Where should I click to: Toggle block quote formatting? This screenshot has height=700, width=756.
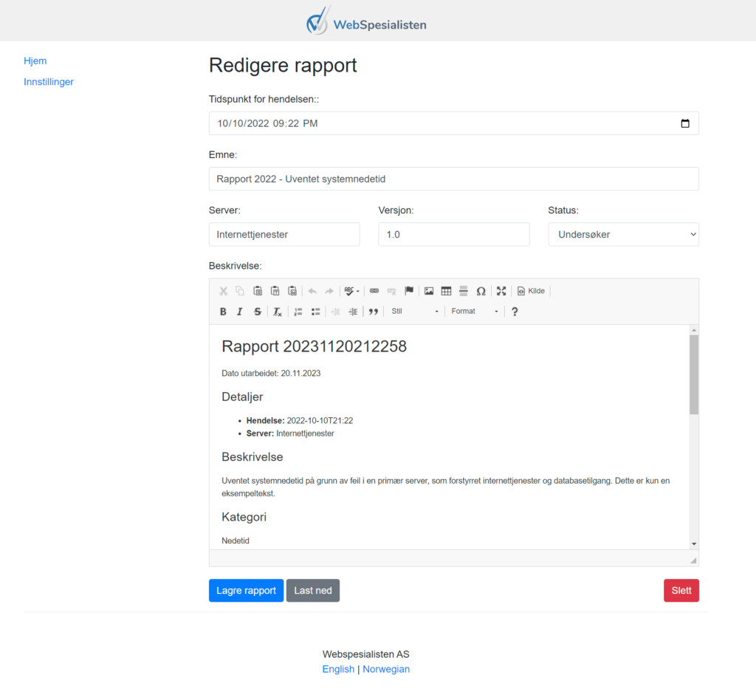374,312
